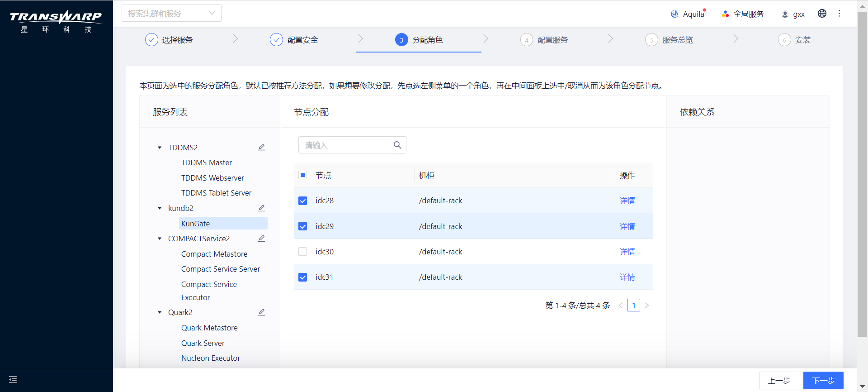The height and width of the screenshot is (392, 868).
Task: Select the Compact Metastore role
Action: coord(214,254)
